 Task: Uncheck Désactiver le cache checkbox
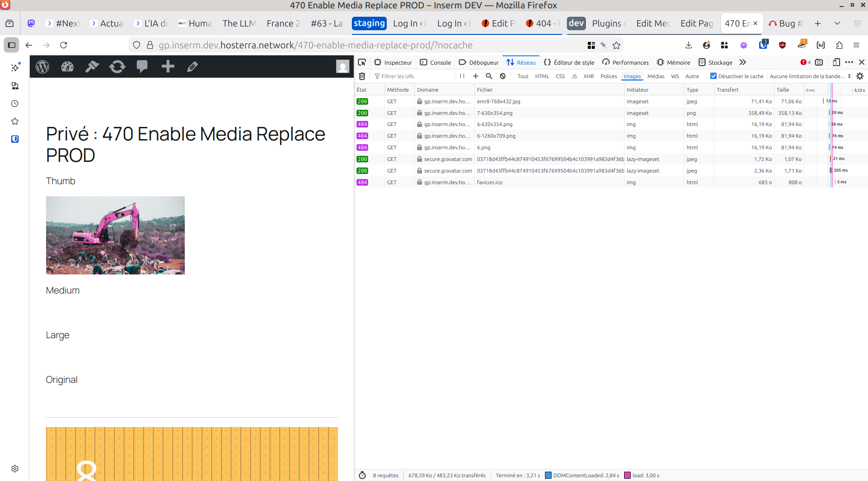pos(713,76)
